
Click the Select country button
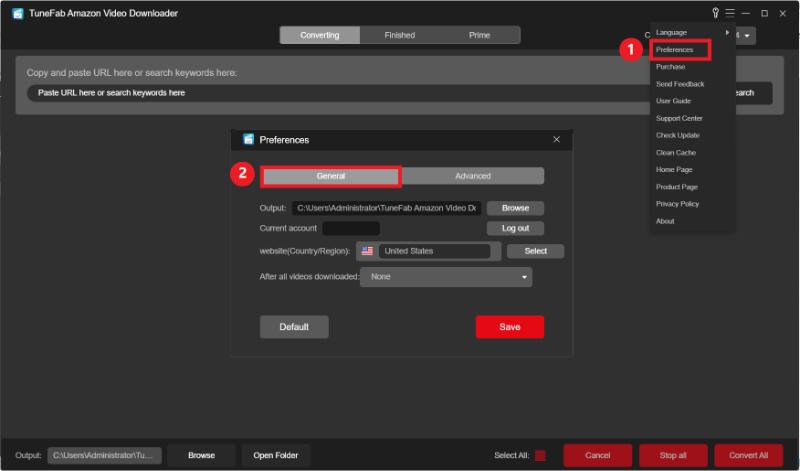(535, 251)
